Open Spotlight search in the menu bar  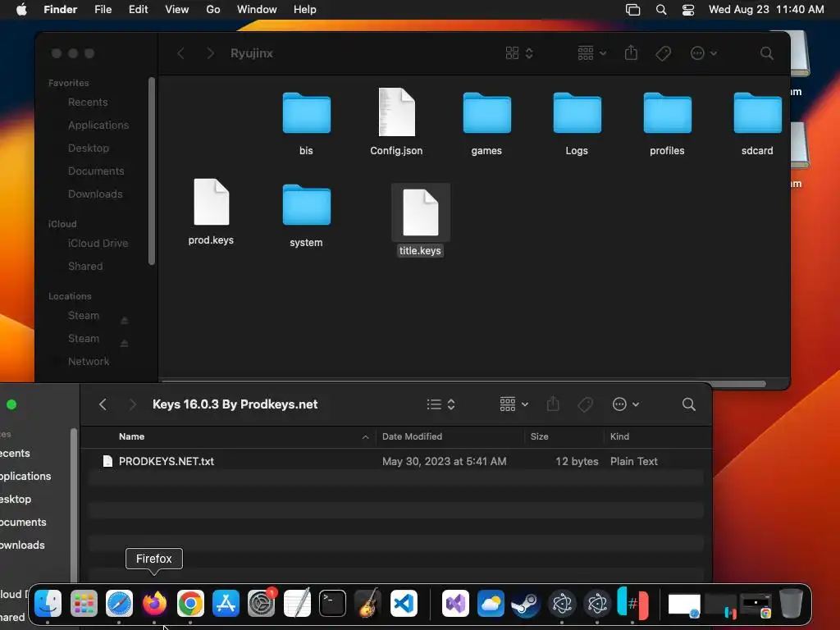pyautogui.click(x=661, y=10)
